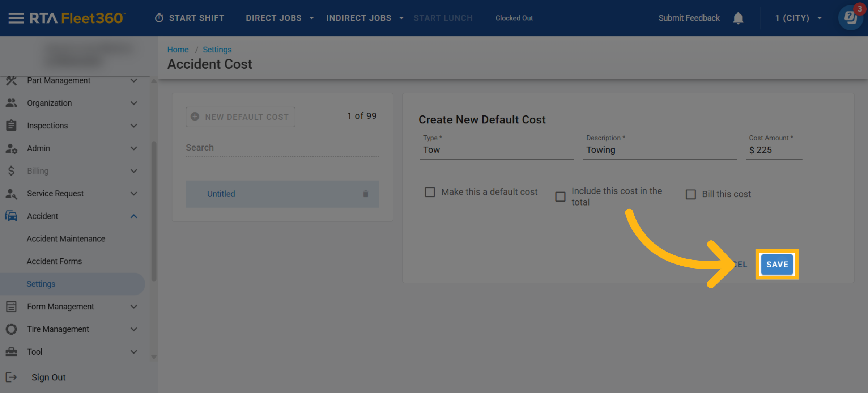Select Accident Forms in sidebar
The width and height of the screenshot is (868, 393).
click(x=54, y=261)
